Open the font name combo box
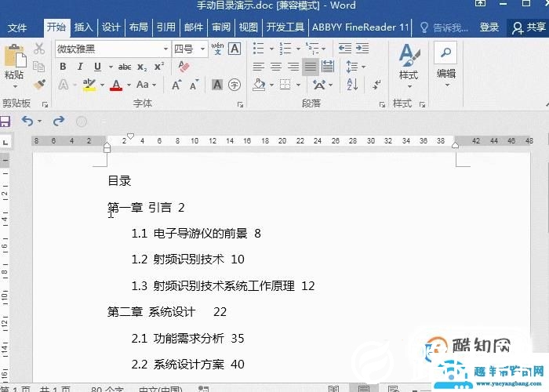549x392 pixels. [112, 49]
